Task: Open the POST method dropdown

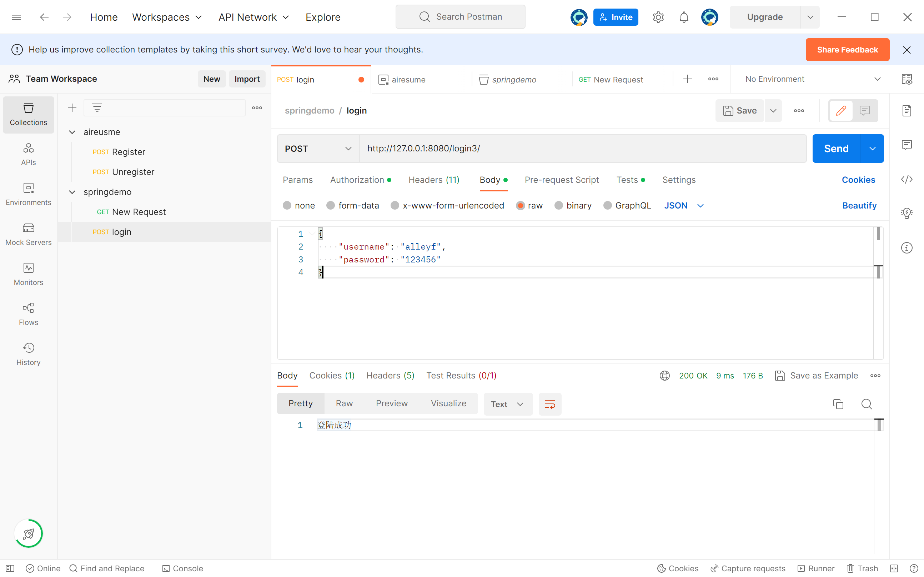Action: click(x=318, y=149)
